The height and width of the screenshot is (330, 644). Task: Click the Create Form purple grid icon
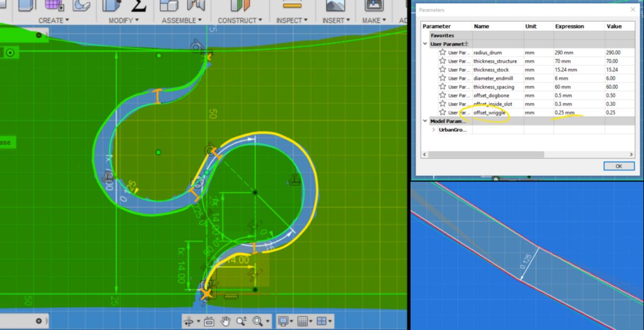tap(54, 5)
